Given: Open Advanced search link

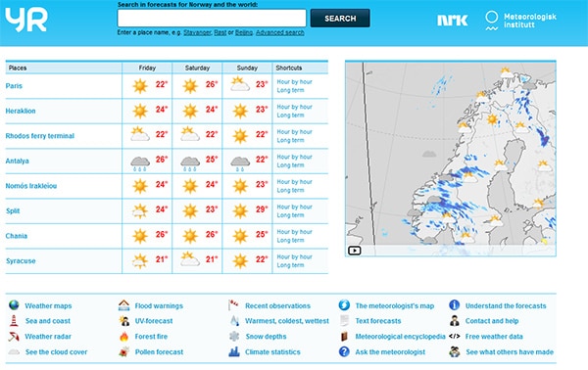Looking at the screenshot, I should 279,32.
